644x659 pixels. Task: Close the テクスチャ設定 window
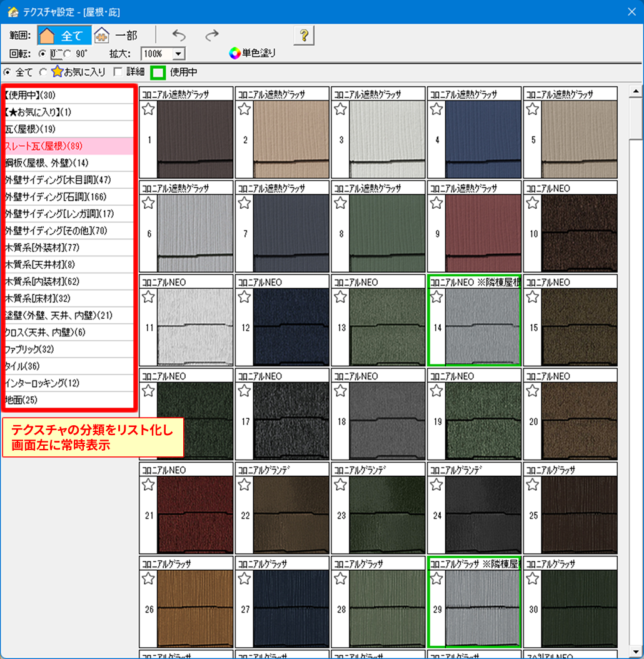[631, 12]
